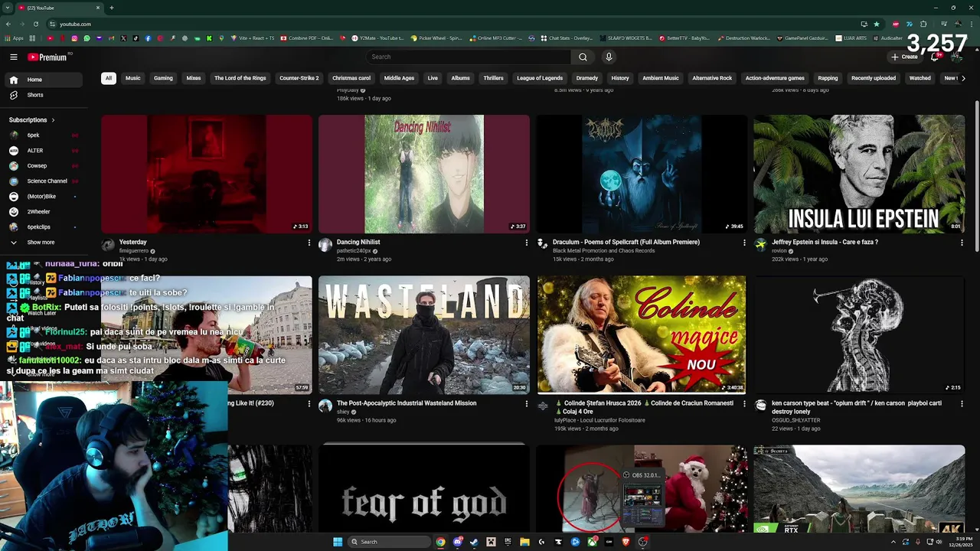Viewport: 980px width, 551px height.
Task: Open OBS Studio from the taskbar
Action: tap(643, 542)
